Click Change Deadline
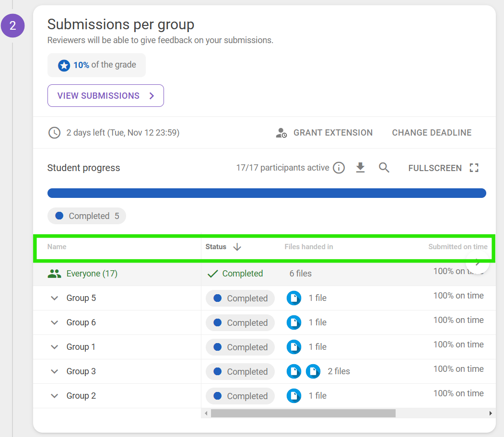The image size is (504, 437). tap(432, 133)
